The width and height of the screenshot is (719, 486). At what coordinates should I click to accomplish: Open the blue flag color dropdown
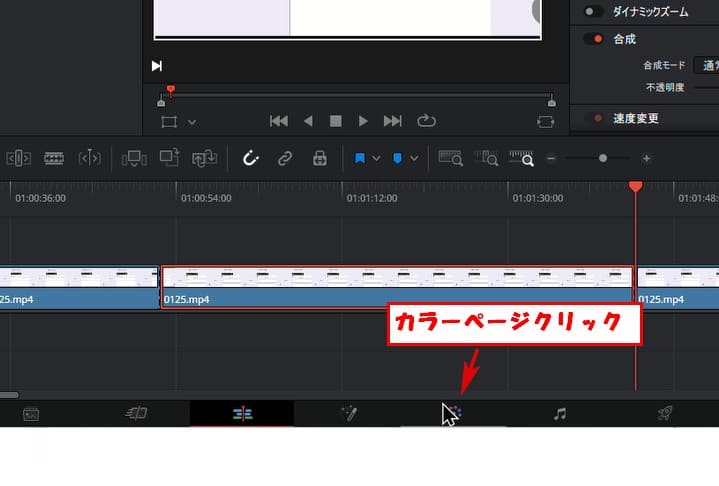click(x=376, y=158)
